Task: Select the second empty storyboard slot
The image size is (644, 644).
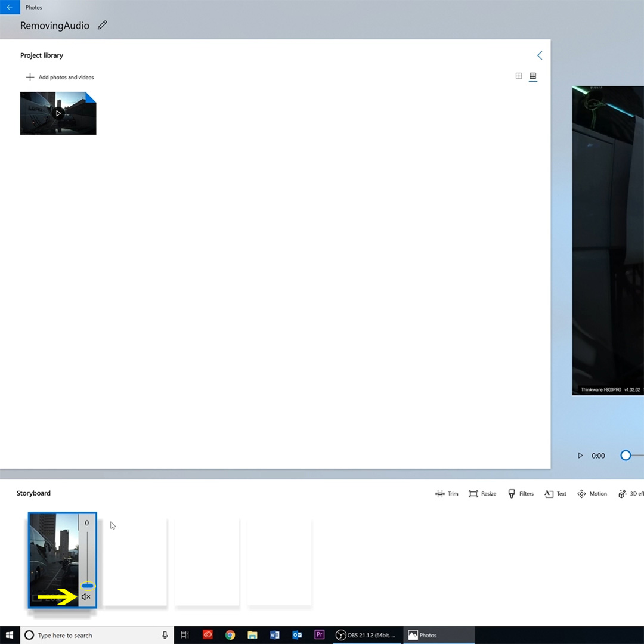Action: pos(207,561)
